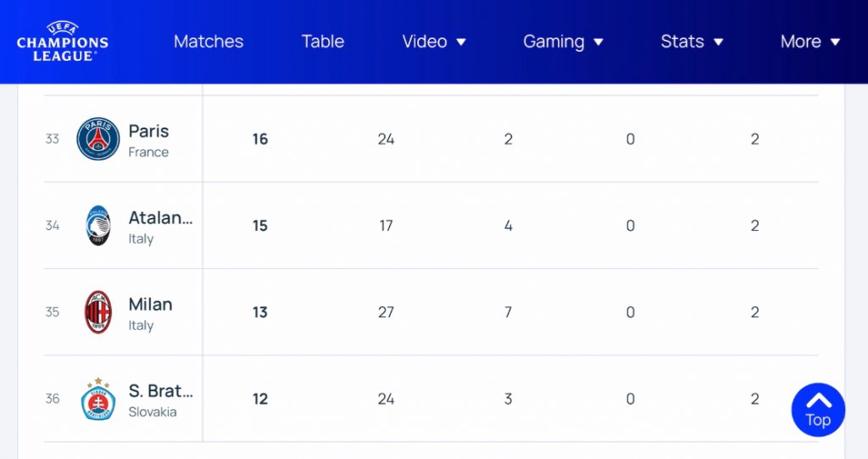
Task: Select the Milan team name
Action: [x=150, y=305]
